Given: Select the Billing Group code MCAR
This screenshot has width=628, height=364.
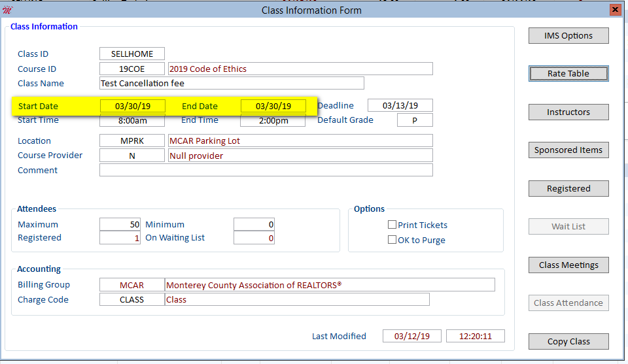Looking at the screenshot, I should [131, 285].
